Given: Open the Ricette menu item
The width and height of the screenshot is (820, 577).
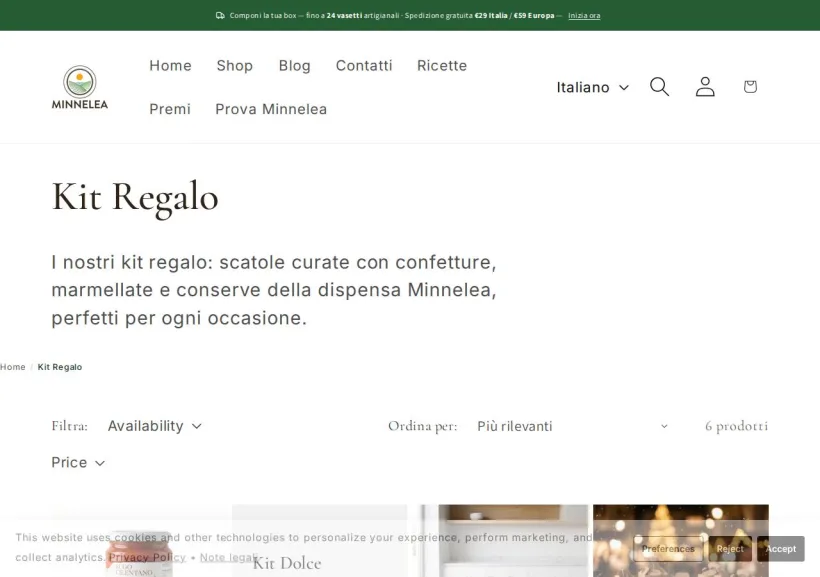Looking at the screenshot, I should point(442,65).
